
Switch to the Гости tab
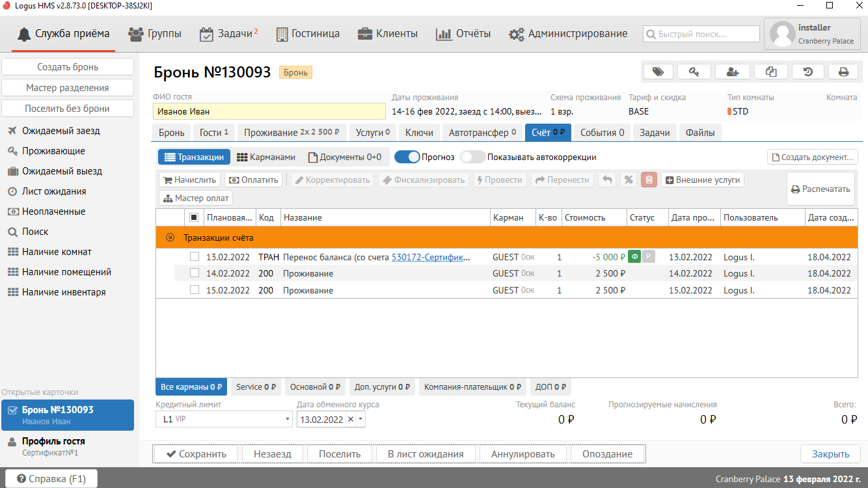point(213,133)
